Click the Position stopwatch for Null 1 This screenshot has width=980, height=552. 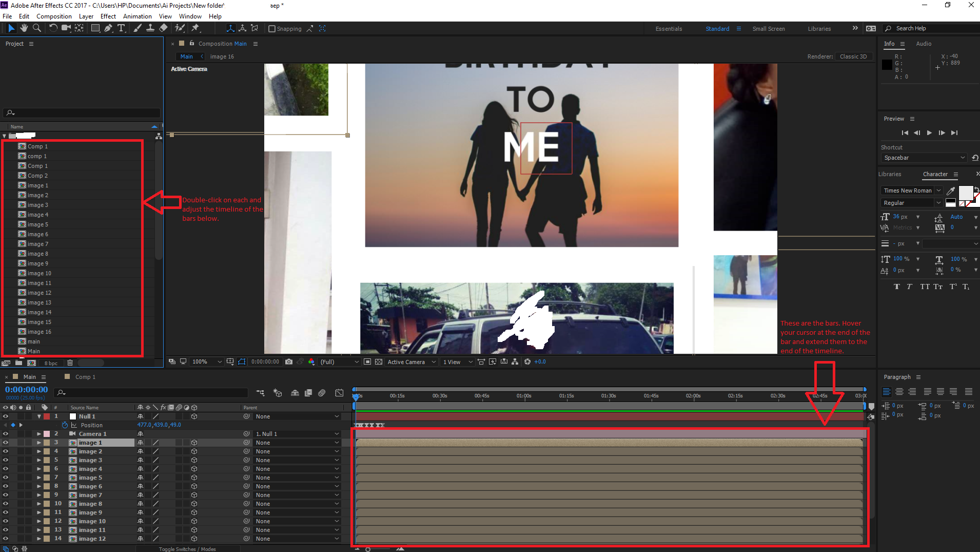tap(65, 425)
